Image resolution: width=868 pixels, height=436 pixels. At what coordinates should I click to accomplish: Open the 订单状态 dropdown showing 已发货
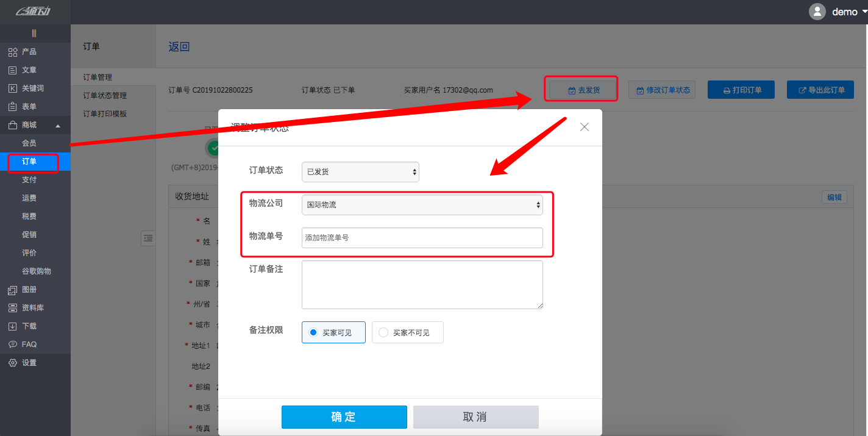(360, 171)
